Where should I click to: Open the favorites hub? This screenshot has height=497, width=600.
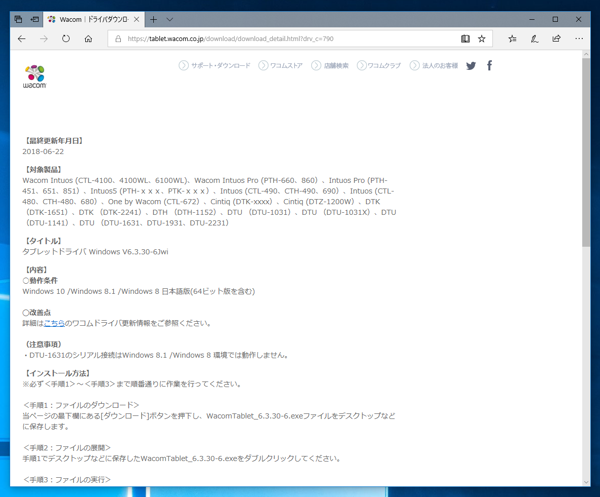click(x=512, y=39)
